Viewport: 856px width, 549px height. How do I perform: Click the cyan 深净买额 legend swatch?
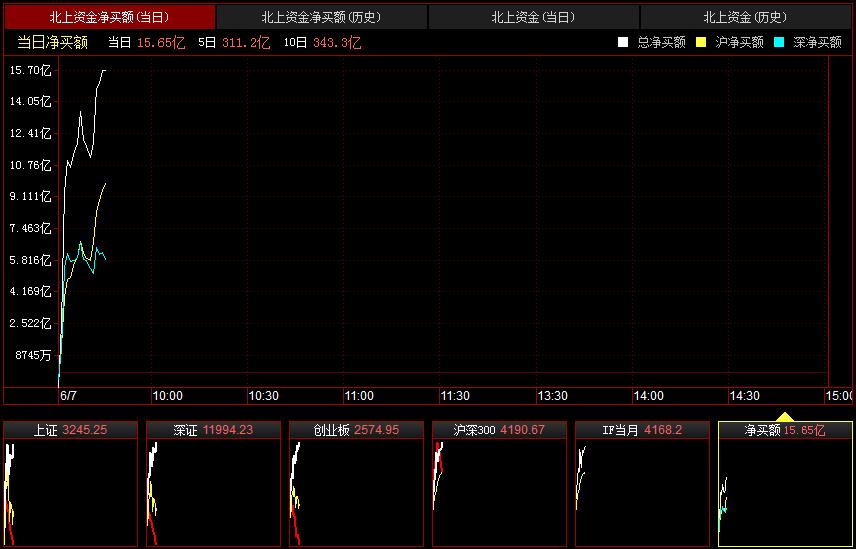(x=778, y=42)
